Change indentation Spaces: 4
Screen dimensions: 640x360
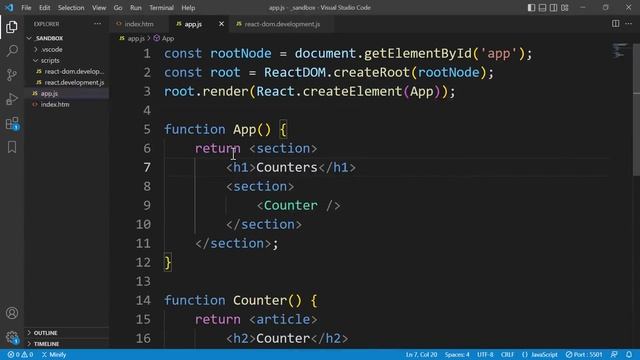click(x=457, y=355)
